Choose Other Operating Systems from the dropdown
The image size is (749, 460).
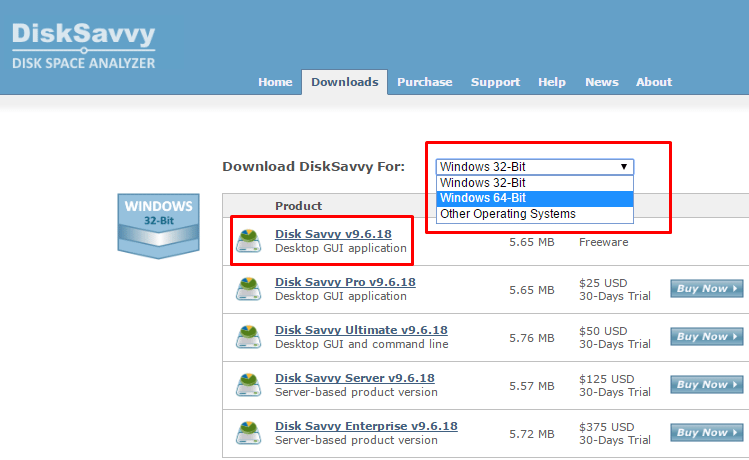point(535,214)
